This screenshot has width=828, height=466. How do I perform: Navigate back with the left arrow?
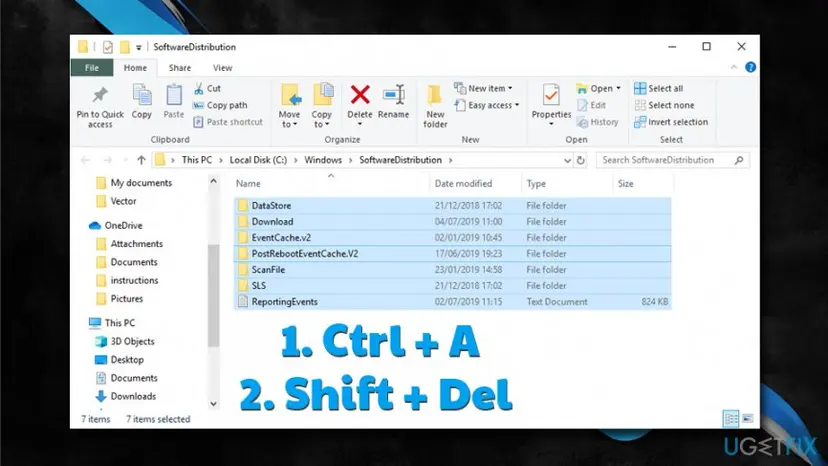click(86, 160)
